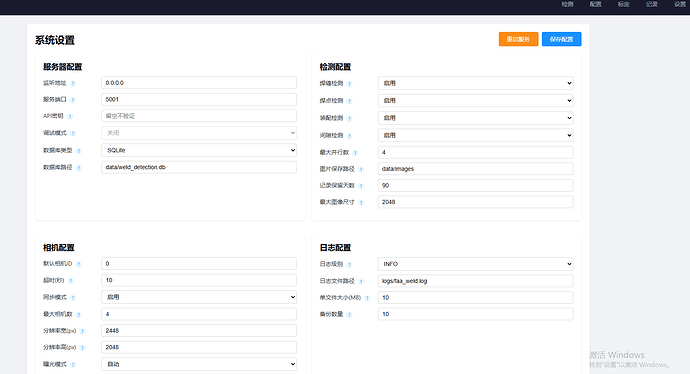Open help tooltip icon for API密钥
The width and height of the screenshot is (690, 374).
[x=70, y=117]
